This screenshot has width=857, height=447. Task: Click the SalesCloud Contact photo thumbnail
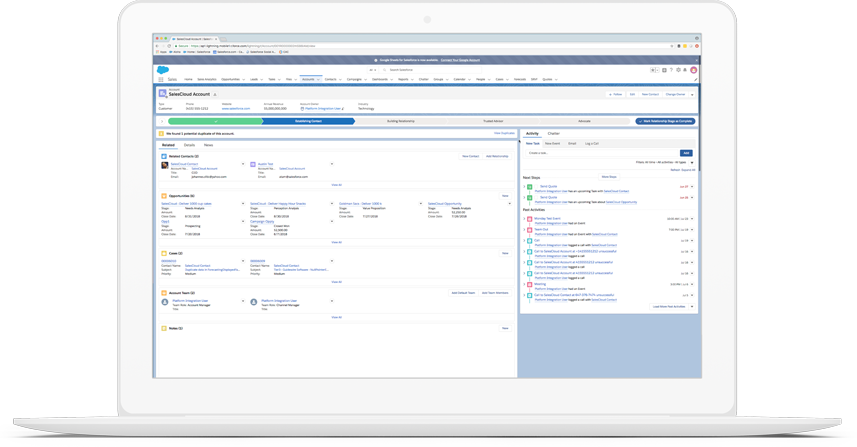click(x=165, y=165)
